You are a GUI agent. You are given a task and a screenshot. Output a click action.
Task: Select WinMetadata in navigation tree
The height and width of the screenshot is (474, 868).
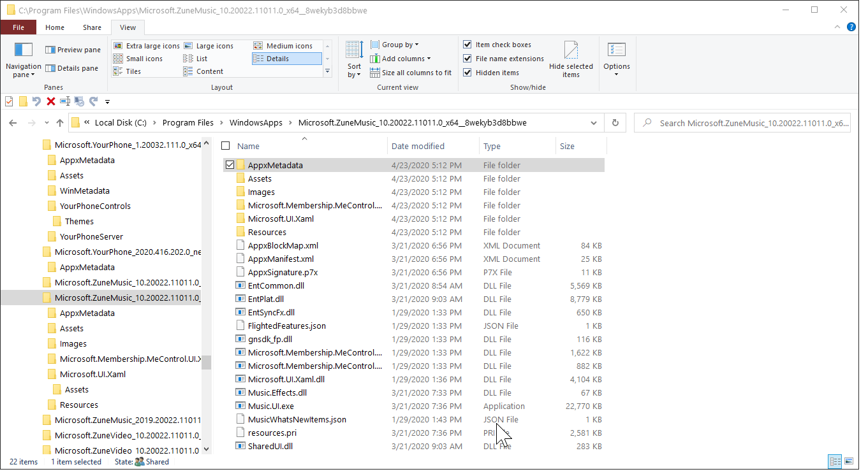tap(84, 190)
